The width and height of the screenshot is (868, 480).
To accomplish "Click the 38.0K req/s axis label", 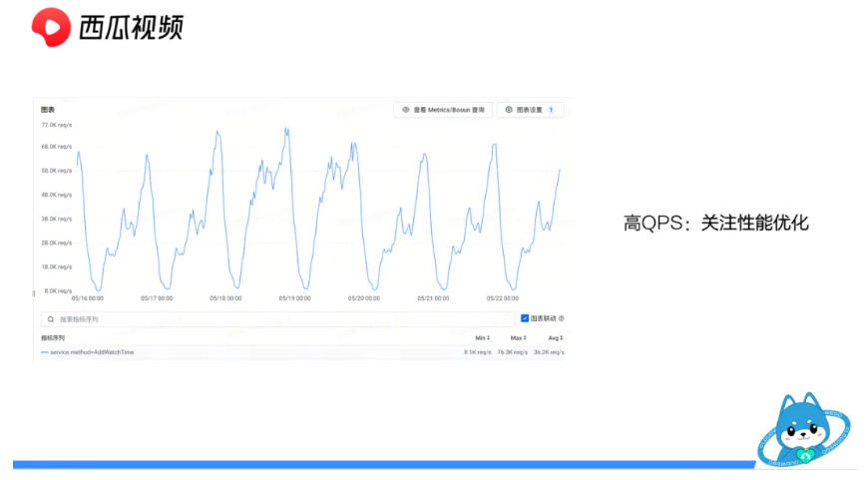I will 57,219.
